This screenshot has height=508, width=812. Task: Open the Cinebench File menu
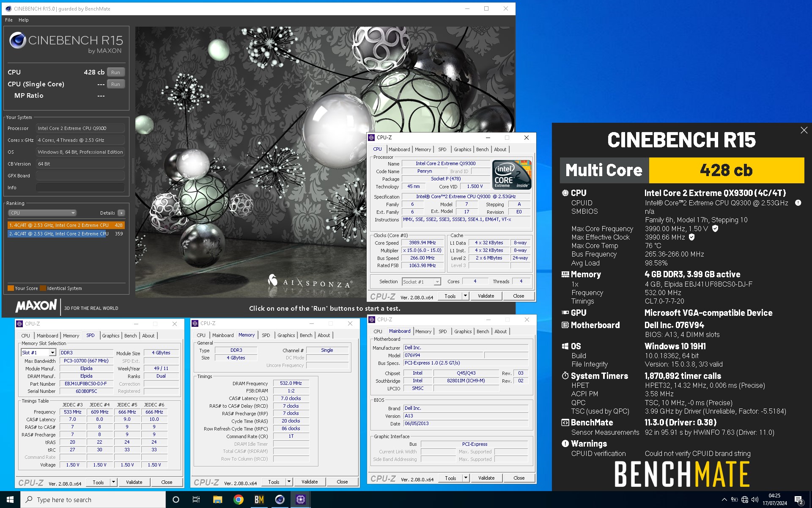click(9, 20)
